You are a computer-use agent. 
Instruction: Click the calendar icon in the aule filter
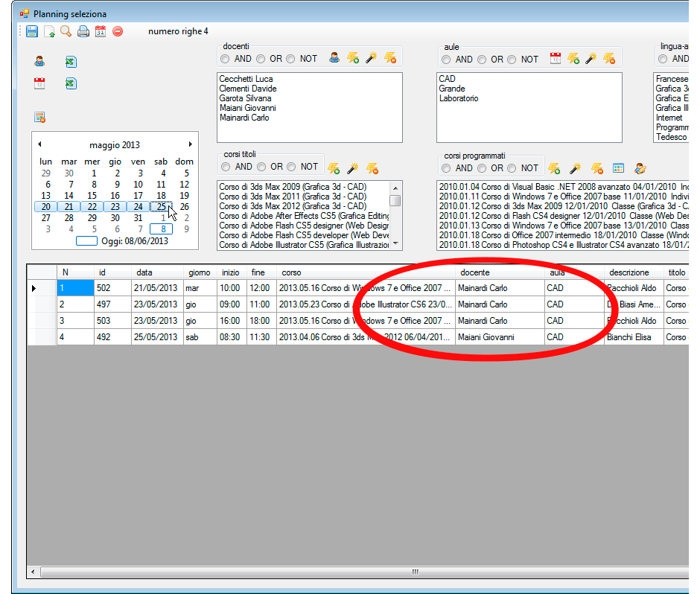[x=556, y=58]
